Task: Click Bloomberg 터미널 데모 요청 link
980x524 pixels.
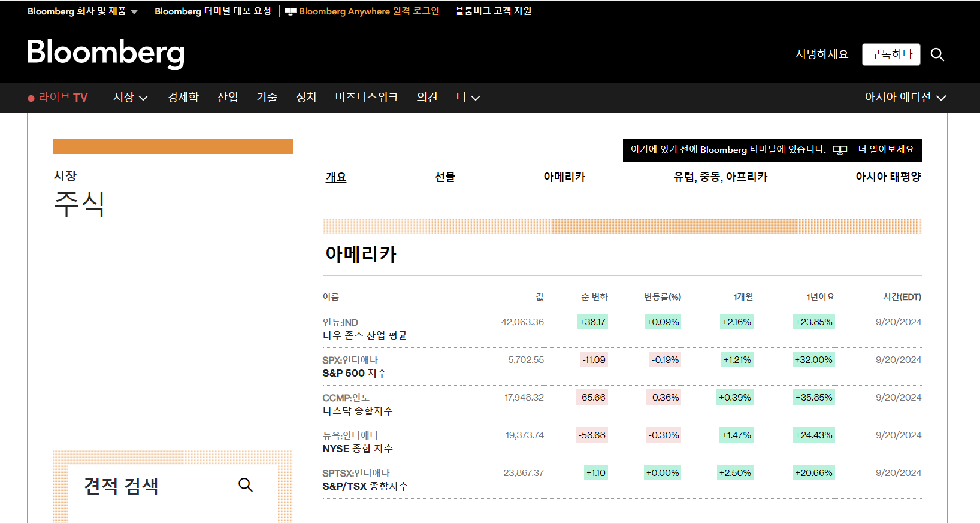Action: coord(213,11)
